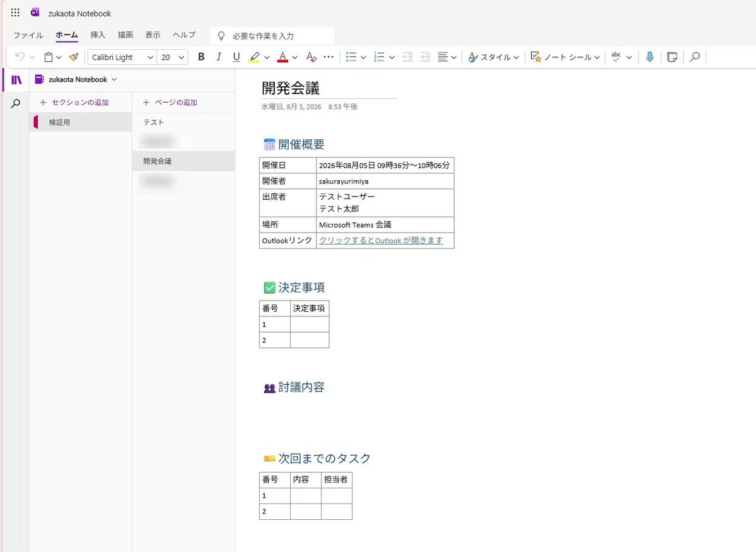The height and width of the screenshot is (552, 756).
Task: Click the Paste clipboard icon
Action: (x=48, y=57)
